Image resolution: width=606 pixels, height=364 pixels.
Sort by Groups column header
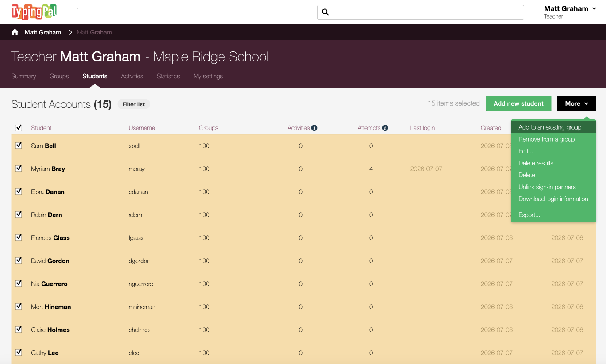pos(209,128)
